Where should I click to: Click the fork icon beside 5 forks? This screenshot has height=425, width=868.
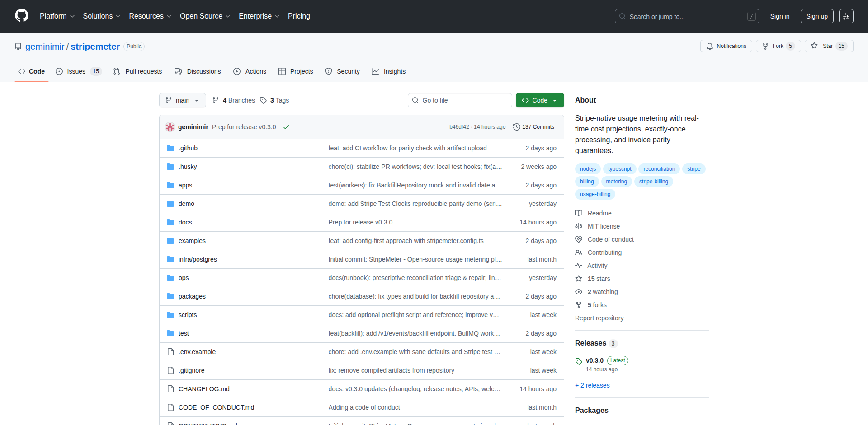(579, 305)
